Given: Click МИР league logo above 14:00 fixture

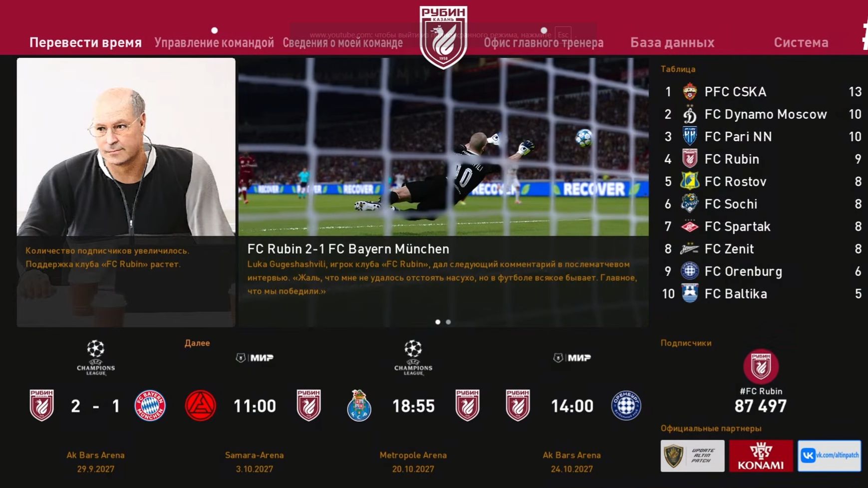Looking at the screenshot, I should click(x=572, y=357).
